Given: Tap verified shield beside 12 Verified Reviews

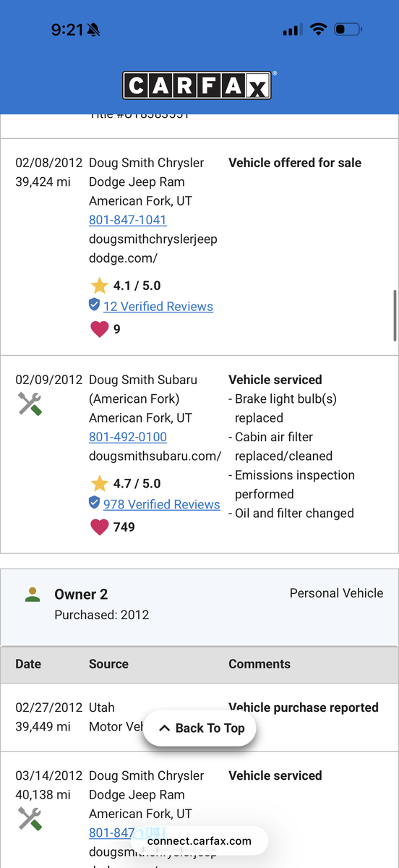Looking at the screenshot, I should pos(94,305).
